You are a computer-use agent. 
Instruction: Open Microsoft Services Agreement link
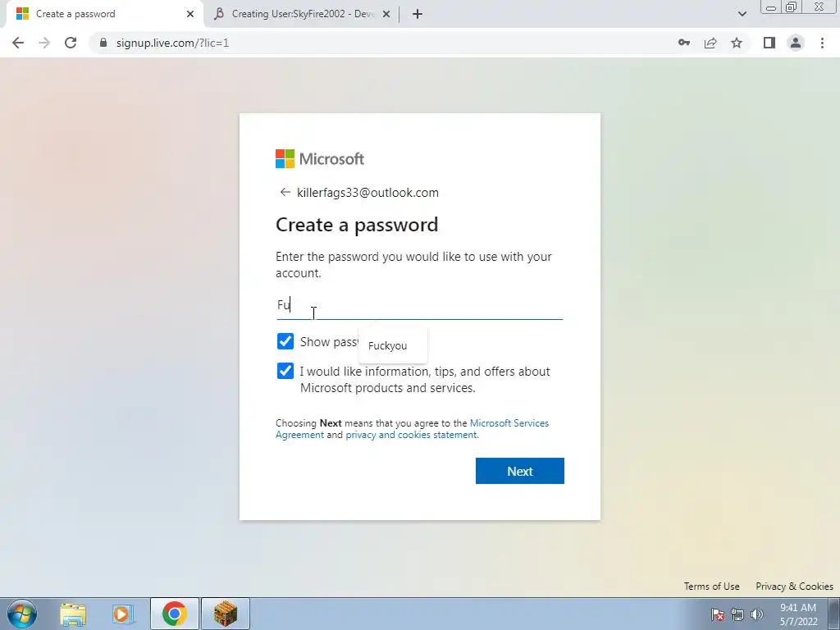click(509, 423)
